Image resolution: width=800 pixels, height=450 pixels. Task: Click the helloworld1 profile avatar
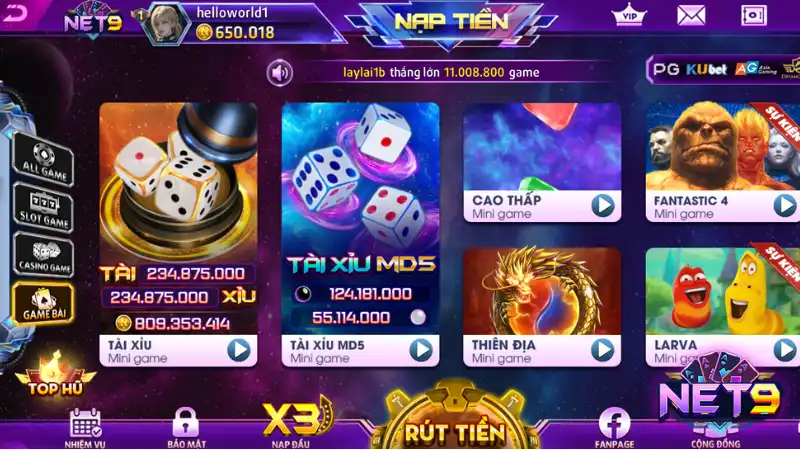[165, 23]
